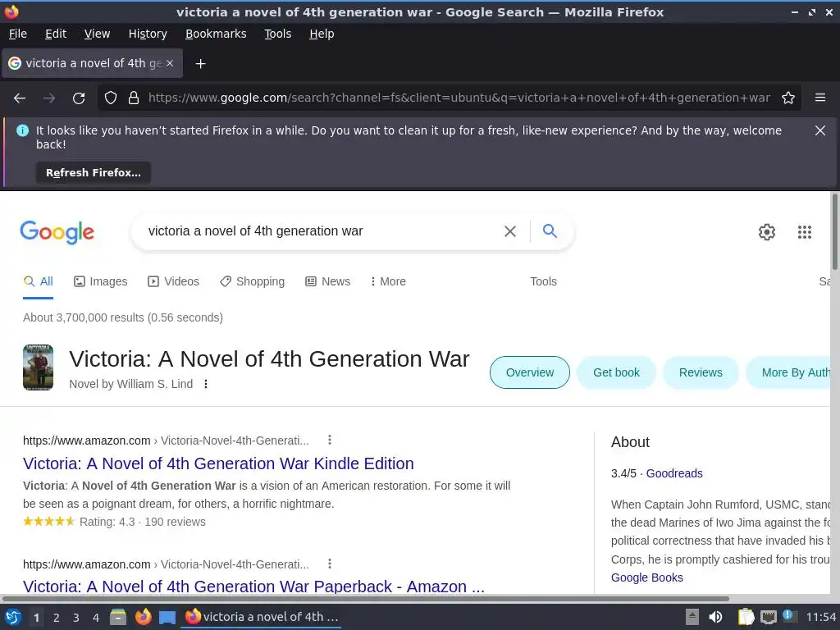Open the search Tools options
This screenshot has height=630, width=840.
pos(543,282)
